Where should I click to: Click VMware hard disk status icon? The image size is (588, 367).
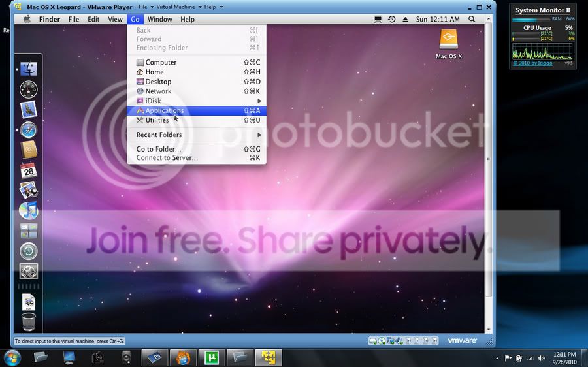373,341
